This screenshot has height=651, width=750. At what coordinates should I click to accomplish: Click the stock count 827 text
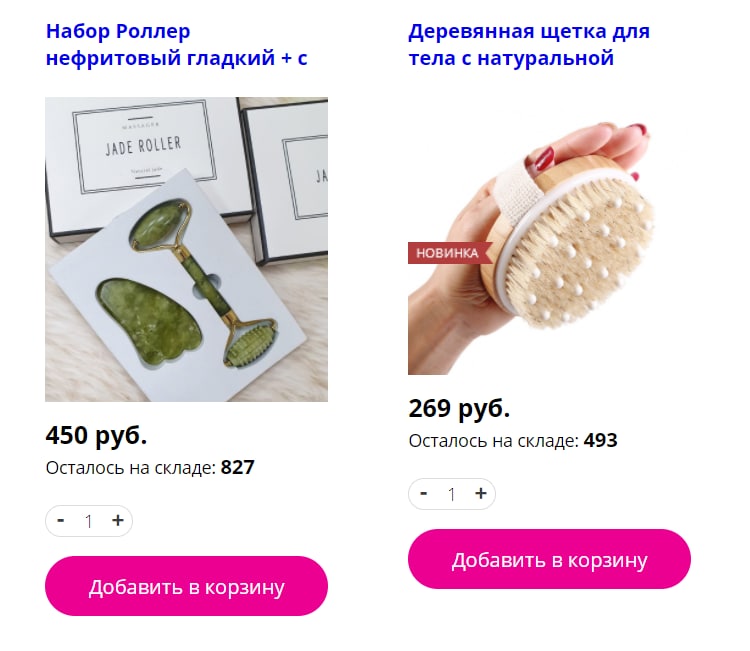pos(238,467)
